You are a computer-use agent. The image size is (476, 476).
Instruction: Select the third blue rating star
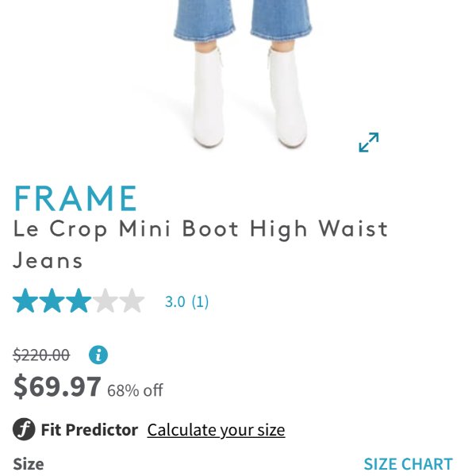[x=79, y=301]
